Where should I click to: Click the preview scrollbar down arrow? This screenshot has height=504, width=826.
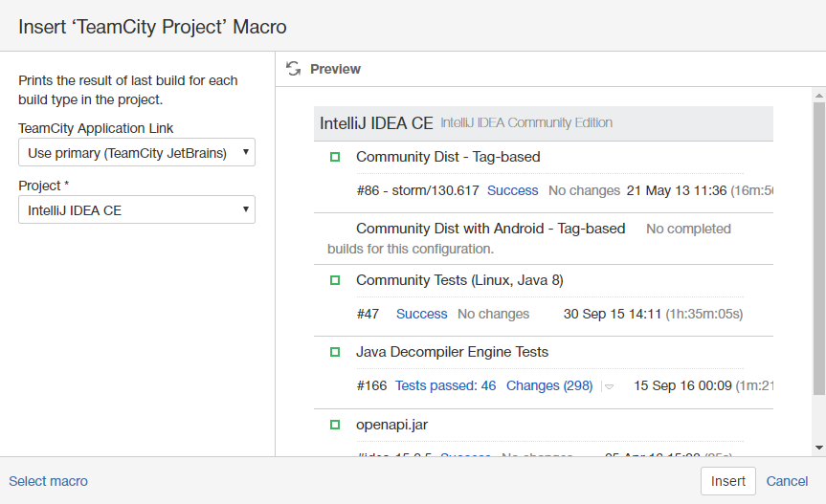(818, 447)
